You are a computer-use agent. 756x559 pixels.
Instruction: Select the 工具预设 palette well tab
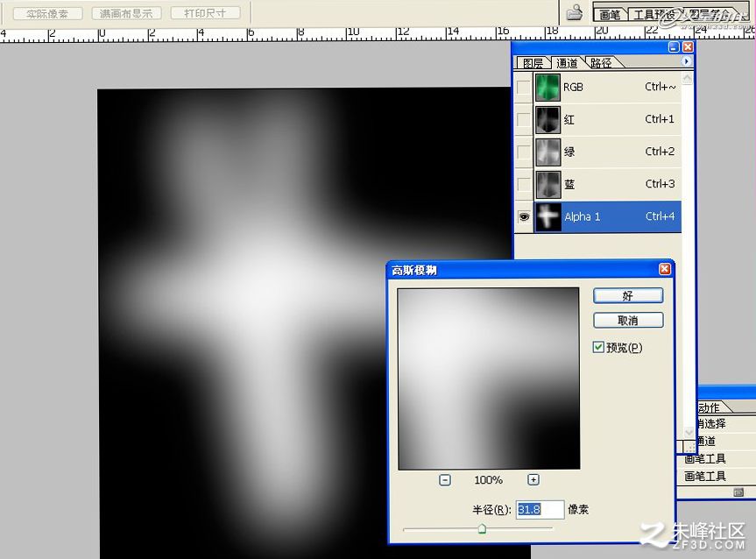[654, 15]
